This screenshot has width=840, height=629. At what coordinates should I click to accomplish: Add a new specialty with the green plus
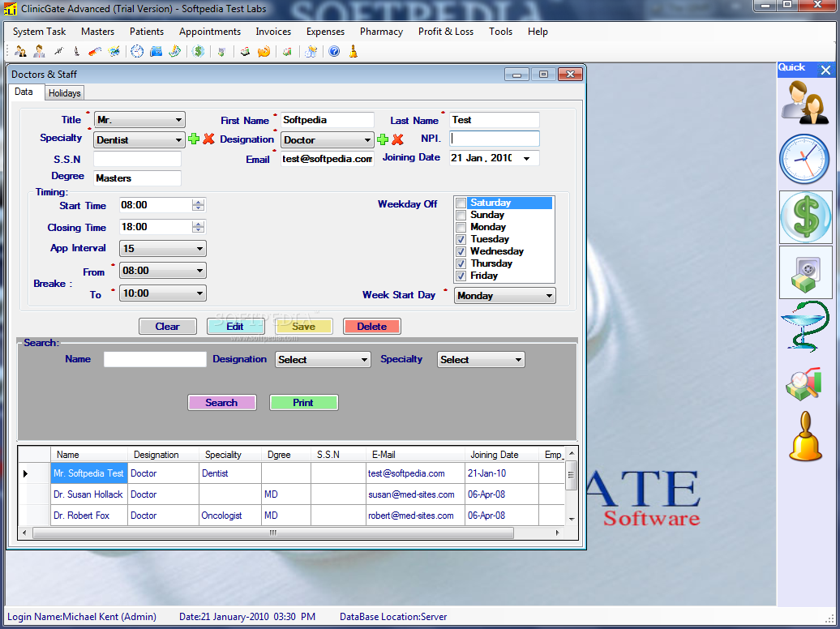click(194, 139)
